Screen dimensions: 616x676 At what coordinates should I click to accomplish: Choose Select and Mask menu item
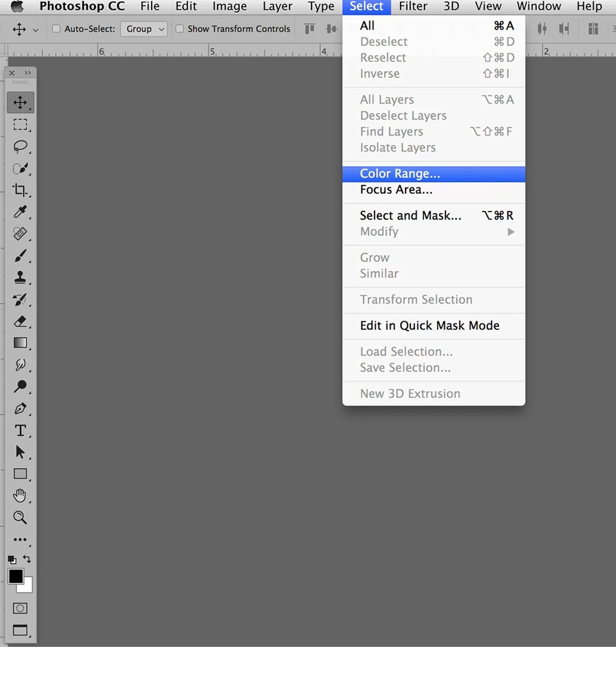[433, 216]
